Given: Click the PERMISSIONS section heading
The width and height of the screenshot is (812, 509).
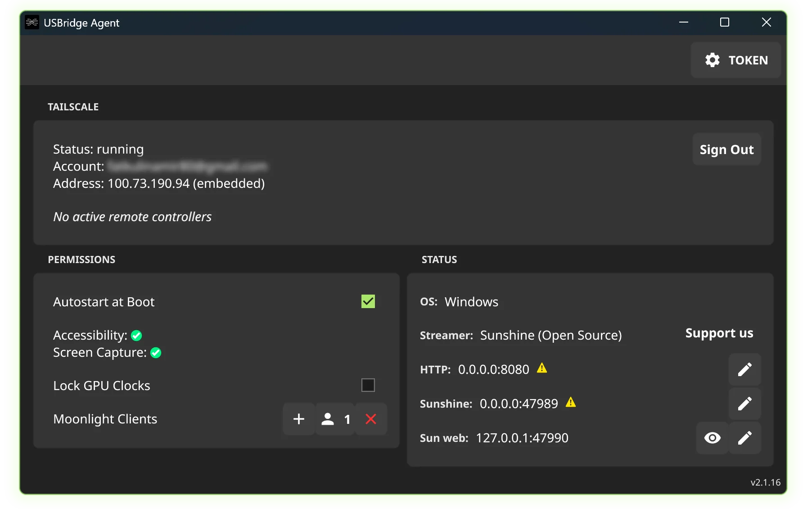Looking at the screenshot, I should tap(81, 260).
